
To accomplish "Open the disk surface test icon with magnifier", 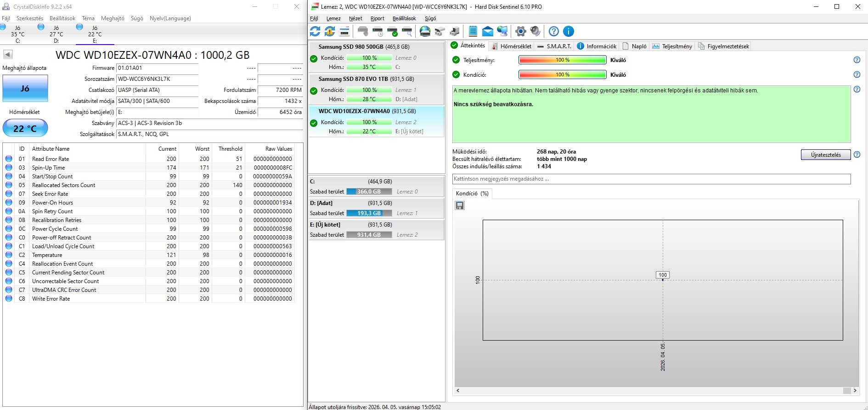I will [x=407, y=31].
